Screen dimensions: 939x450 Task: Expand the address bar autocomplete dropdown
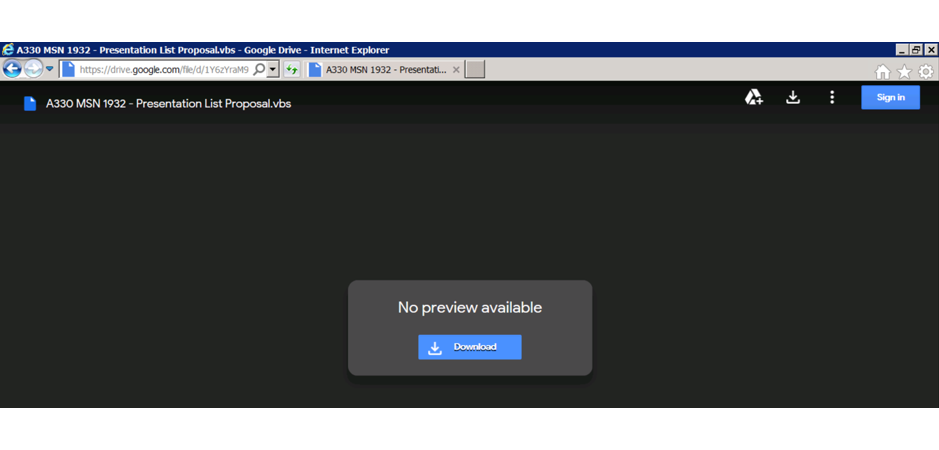tap(273, 70)
